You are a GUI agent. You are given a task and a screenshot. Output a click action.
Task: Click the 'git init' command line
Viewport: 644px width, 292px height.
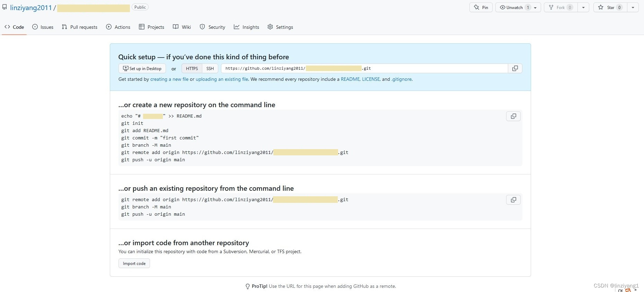tap(132, 123)
